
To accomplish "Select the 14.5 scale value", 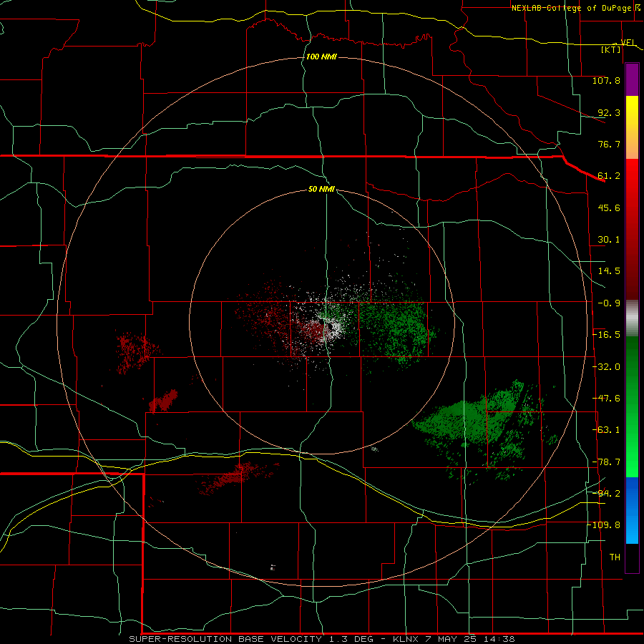I will [x=609, y=271].
